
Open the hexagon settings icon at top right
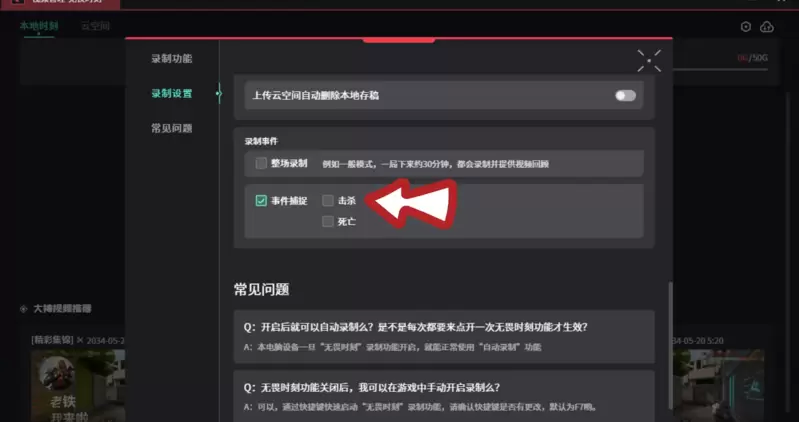745,27
